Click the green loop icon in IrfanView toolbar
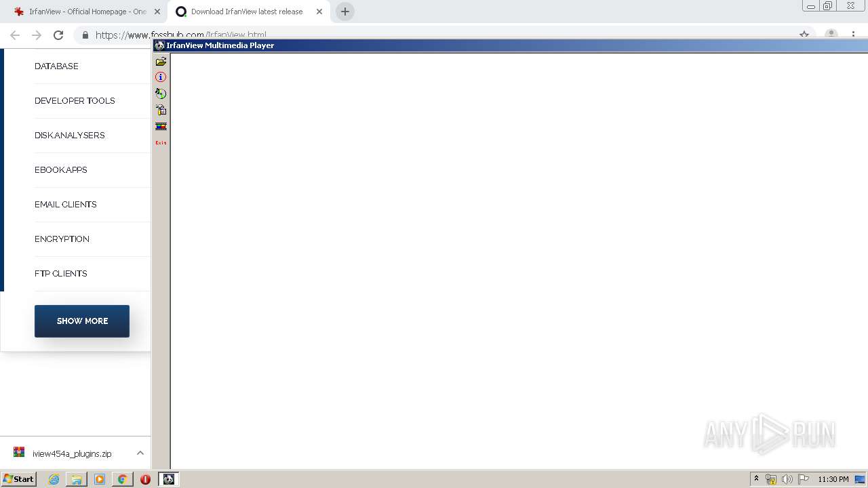The height and width of the screenshot is (488, 868). pos(161,94)
